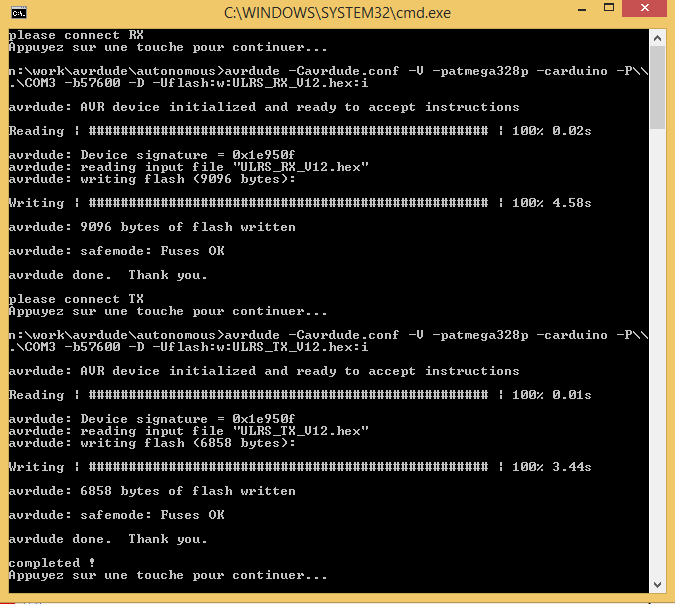Click the Writing progress bar showing 4.58s
675x604 pixels.
click(x=288, y=203)
